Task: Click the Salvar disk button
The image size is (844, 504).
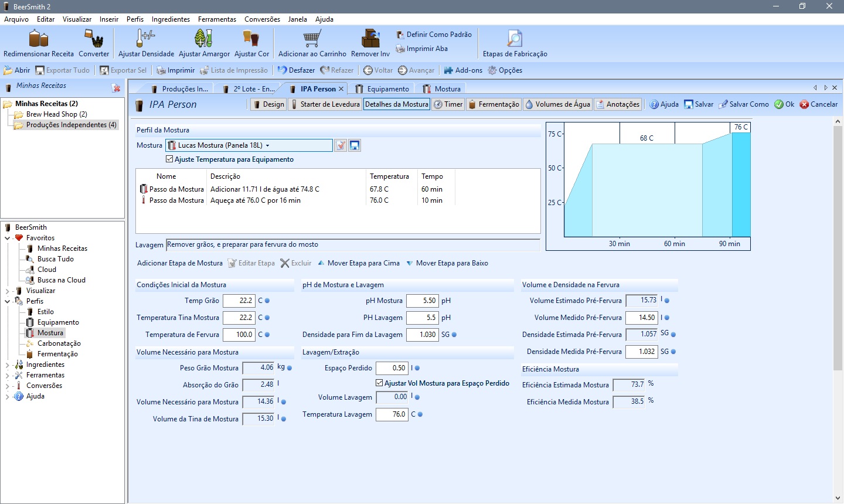Action: 699,104
